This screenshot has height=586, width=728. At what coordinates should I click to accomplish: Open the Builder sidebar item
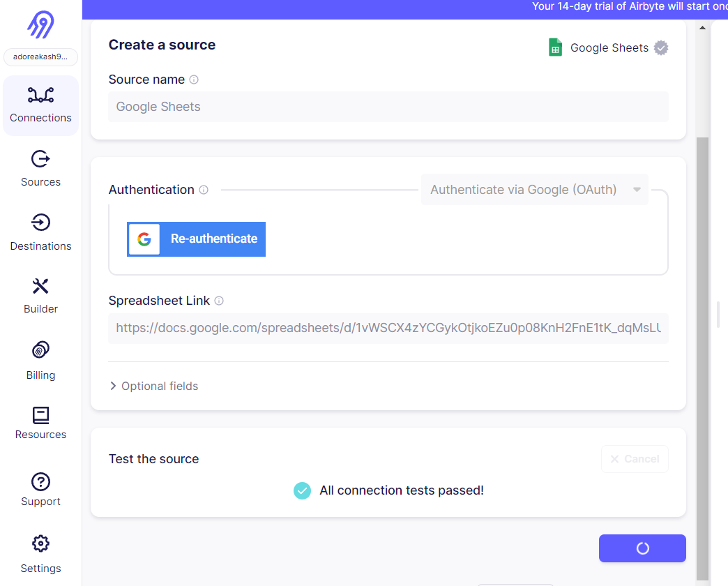[x=41, y=296]
